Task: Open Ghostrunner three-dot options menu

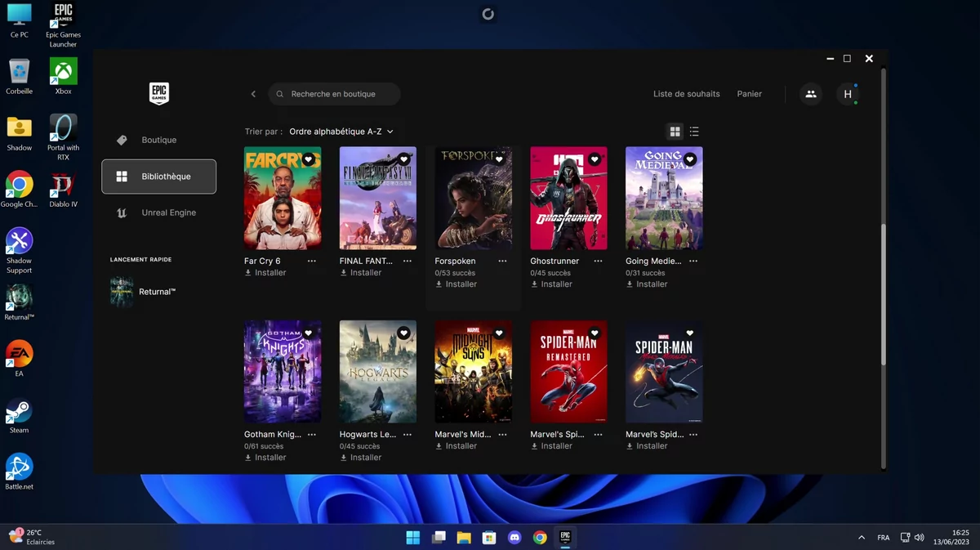Action: (598, 262)
